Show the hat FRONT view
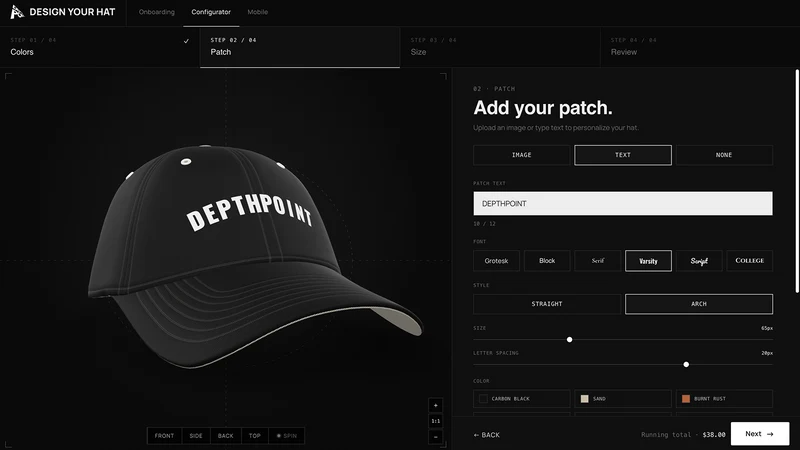Viewport: 800px width, 450px height. point(164,436)
